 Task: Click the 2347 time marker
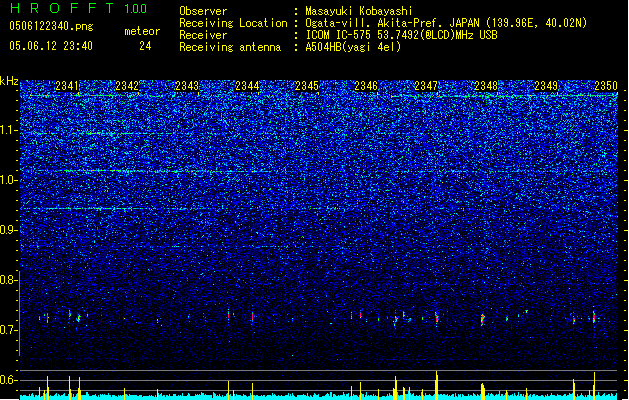coord(426,86)
